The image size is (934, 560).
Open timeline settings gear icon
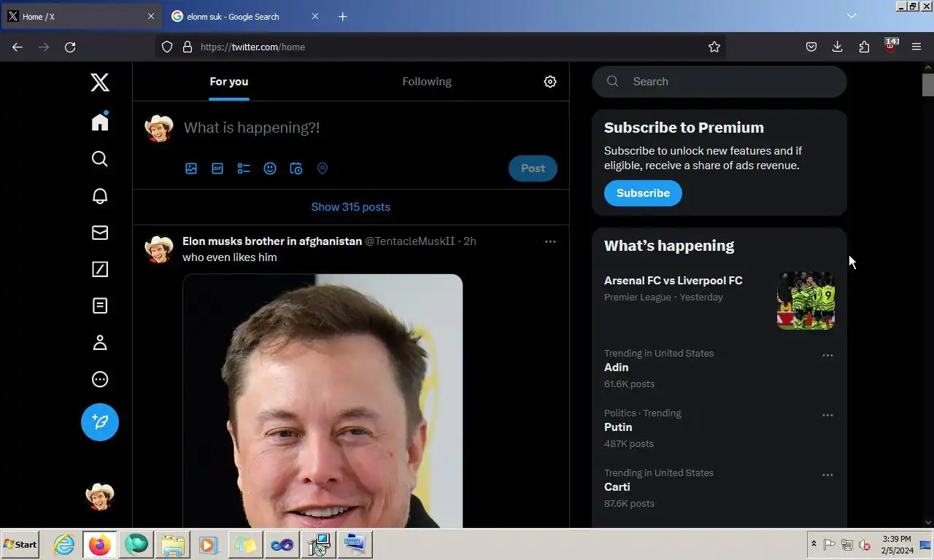(550, 82)
